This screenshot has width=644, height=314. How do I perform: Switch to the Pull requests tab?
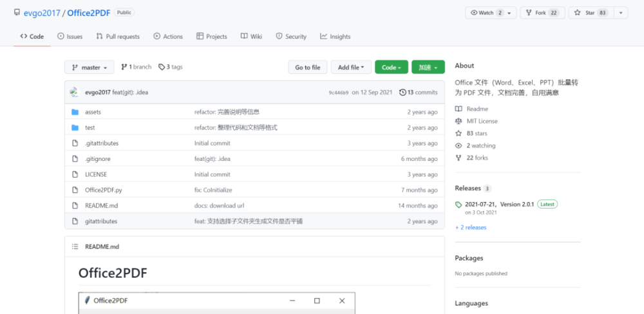[118, 37]
